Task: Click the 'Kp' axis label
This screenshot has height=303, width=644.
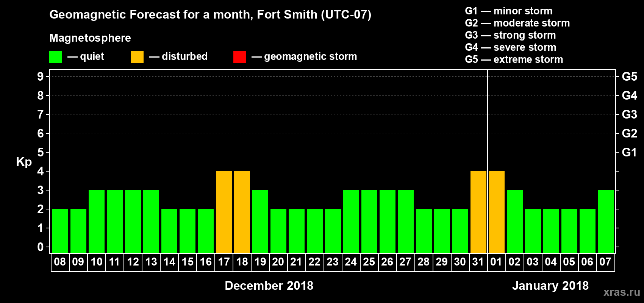Action: point(24,162)
